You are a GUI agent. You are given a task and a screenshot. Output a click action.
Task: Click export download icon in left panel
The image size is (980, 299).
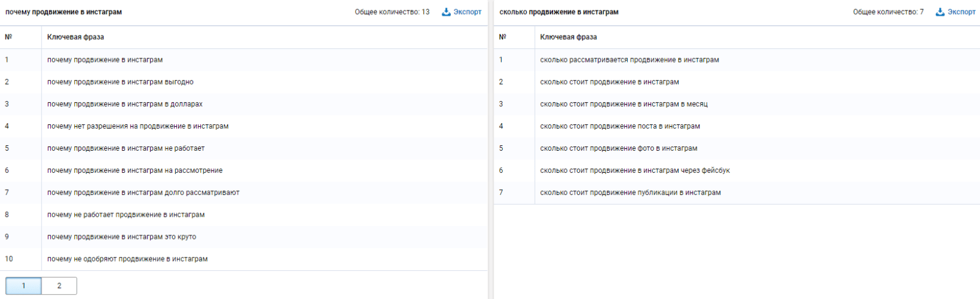(446, 12)
